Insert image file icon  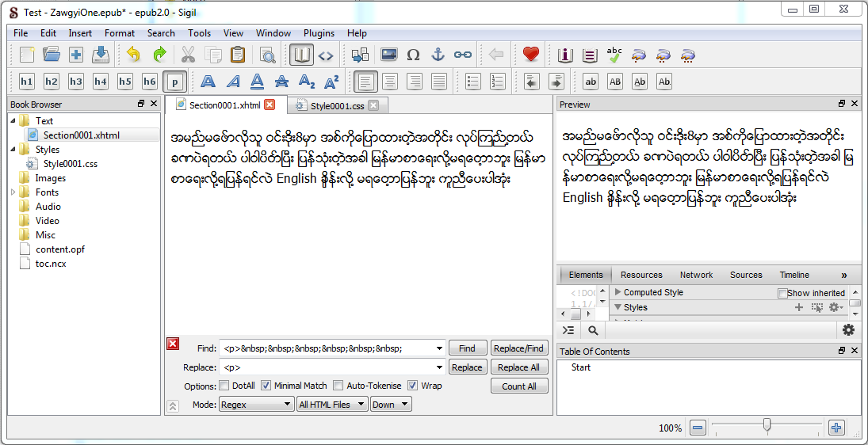[388, 55]
